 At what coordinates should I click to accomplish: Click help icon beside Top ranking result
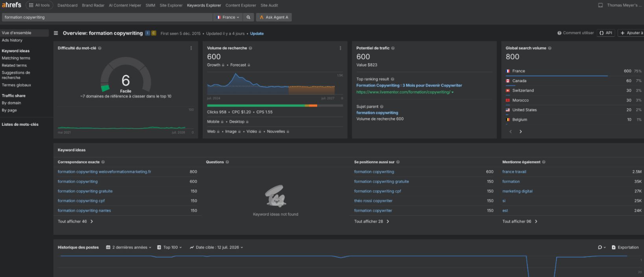393,79
